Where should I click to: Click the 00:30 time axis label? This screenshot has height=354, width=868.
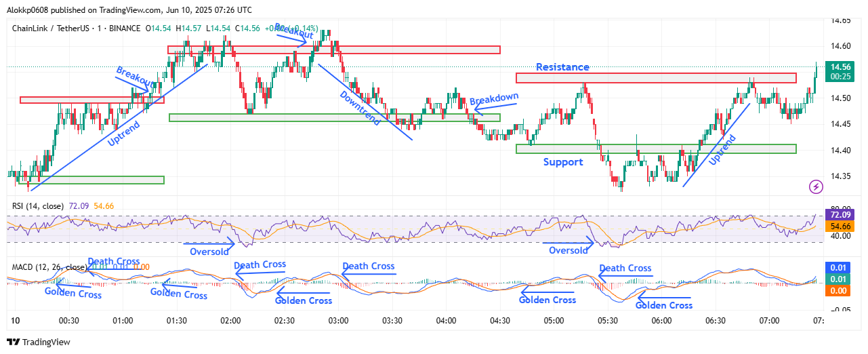point(69,321)
